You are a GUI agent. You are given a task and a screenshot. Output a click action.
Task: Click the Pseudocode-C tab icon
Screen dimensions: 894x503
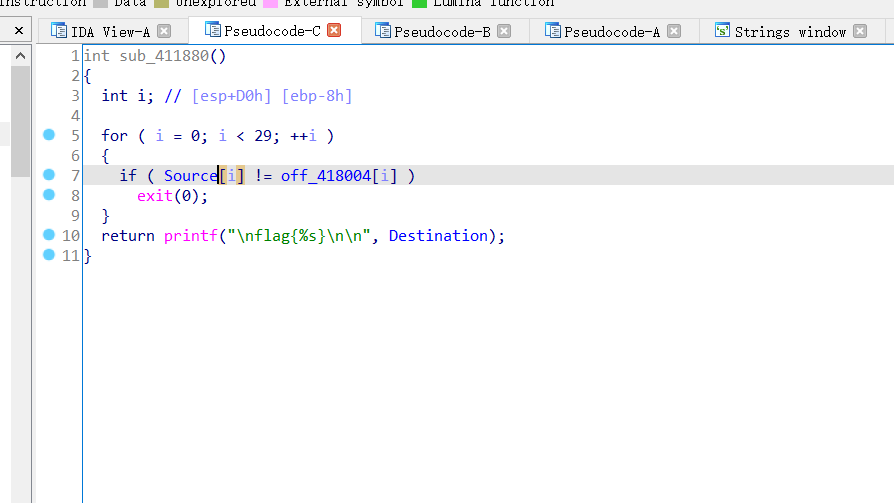coord(212,30)
